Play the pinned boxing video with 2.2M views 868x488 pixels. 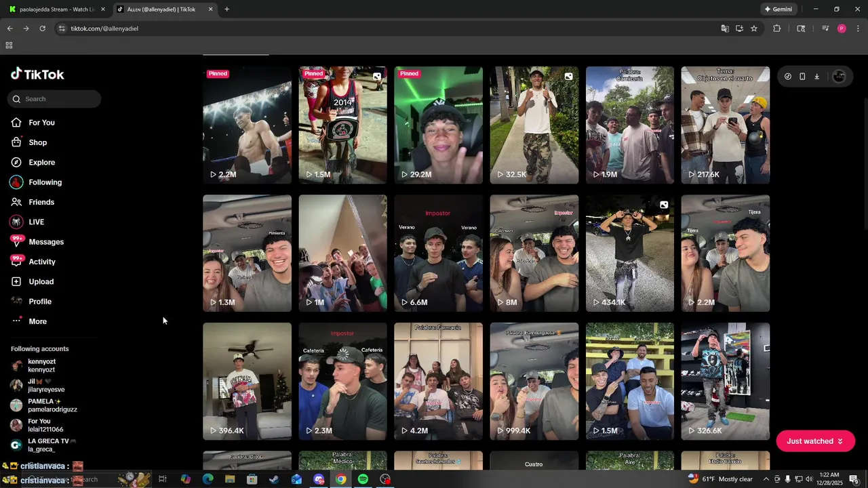click(247, 125)
